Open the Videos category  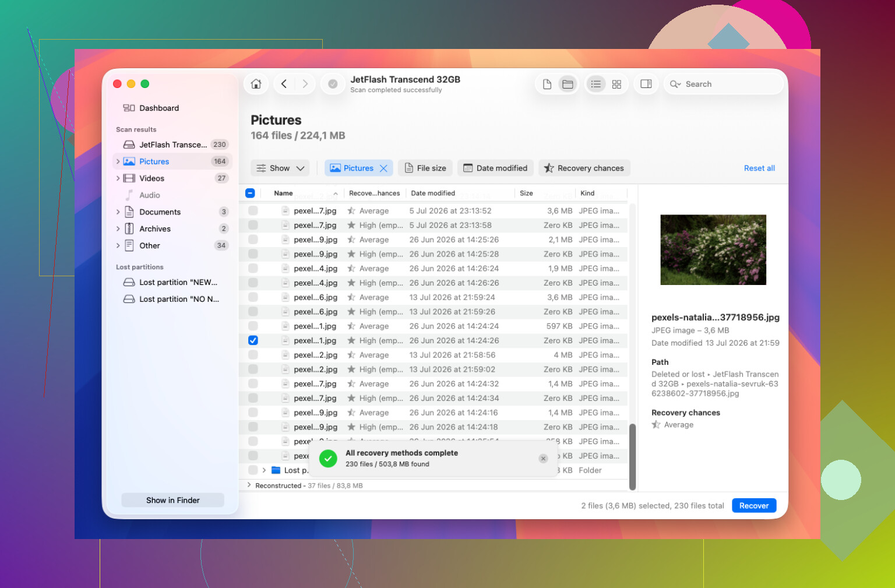172,178
